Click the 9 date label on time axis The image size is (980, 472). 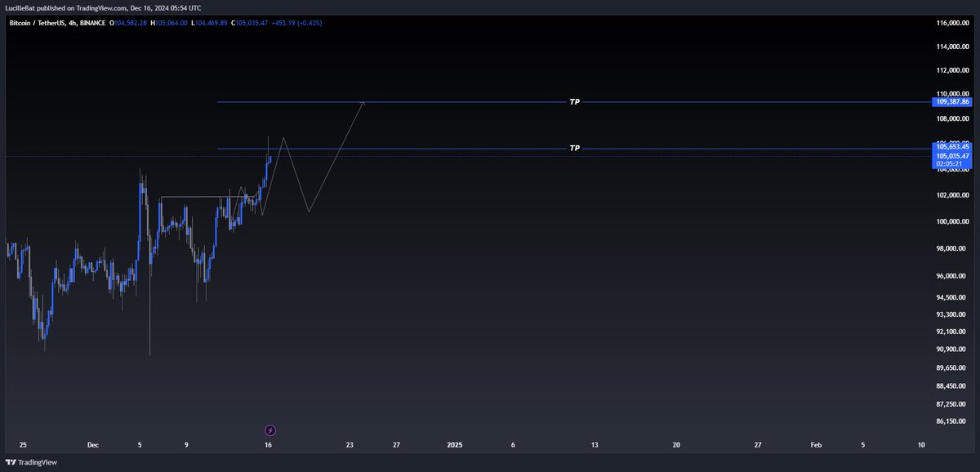(187, 445)
